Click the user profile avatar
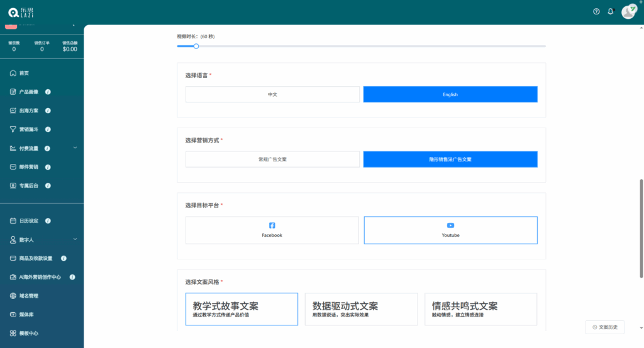The image size is (644, 348). coord(628,11)
